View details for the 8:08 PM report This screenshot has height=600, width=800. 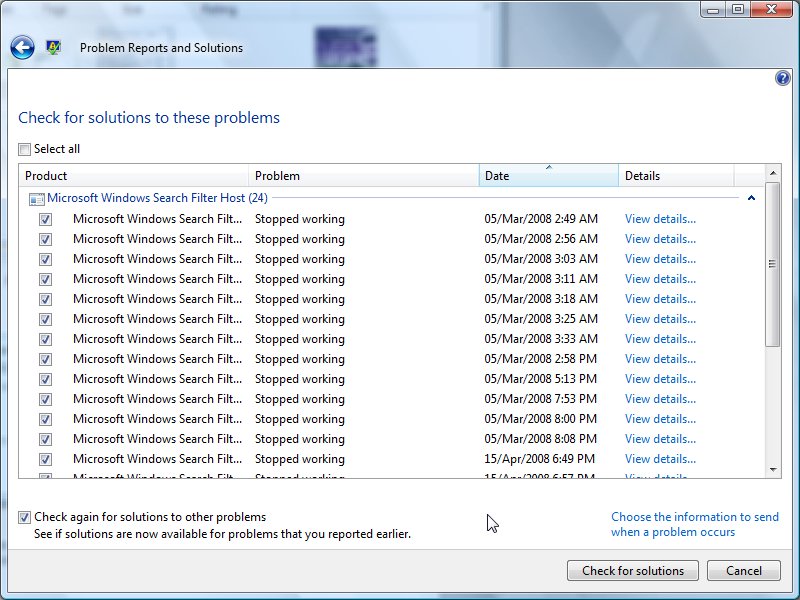(660, 439)
